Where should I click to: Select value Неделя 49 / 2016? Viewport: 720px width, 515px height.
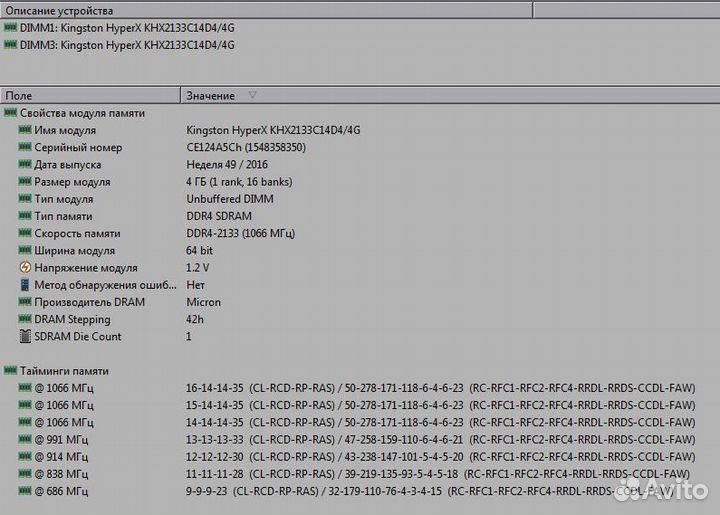(227, 164)
